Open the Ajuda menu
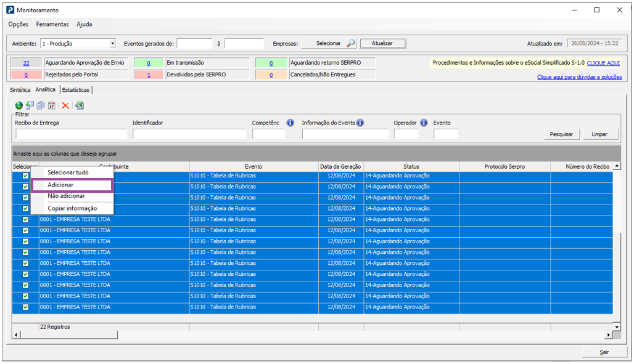The height and width of the screenshot is (364, 634). pyautogui.click(x=84, y=24)
